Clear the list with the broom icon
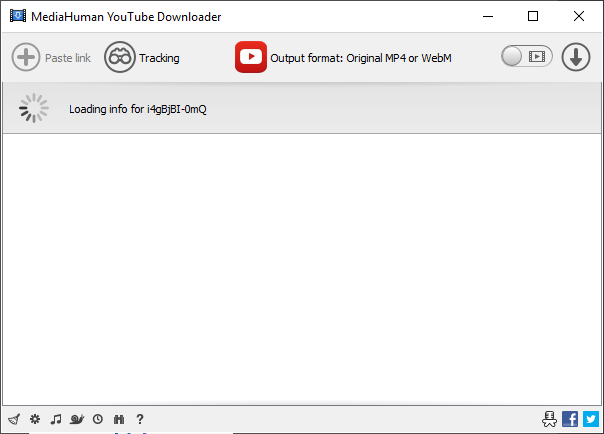The height and width of the screenshot is (434, 604). [14, 419]
